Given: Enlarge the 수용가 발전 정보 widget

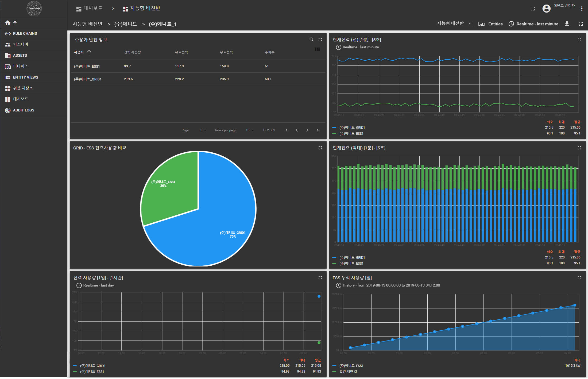Looking at the screenshot, I should tap(320, 40).
